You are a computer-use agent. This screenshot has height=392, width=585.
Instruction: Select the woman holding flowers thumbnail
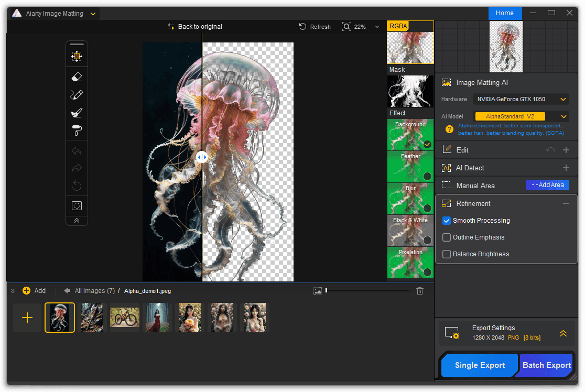click(x=190, y=318)
